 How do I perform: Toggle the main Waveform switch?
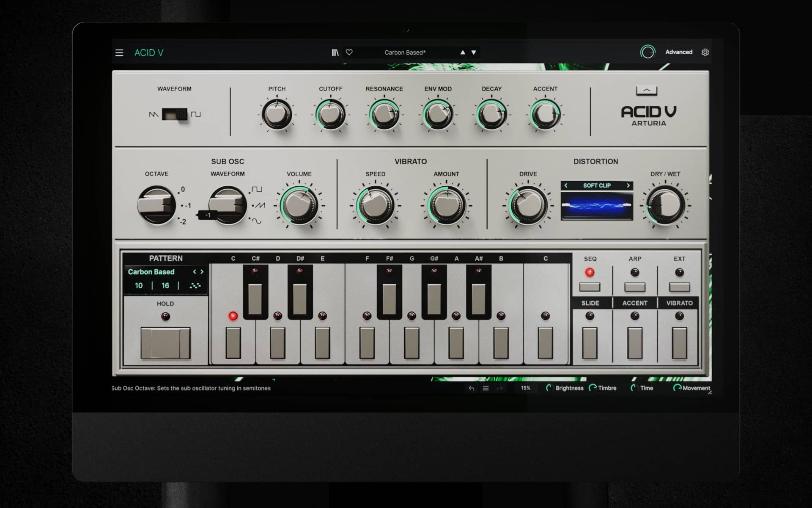175,114
